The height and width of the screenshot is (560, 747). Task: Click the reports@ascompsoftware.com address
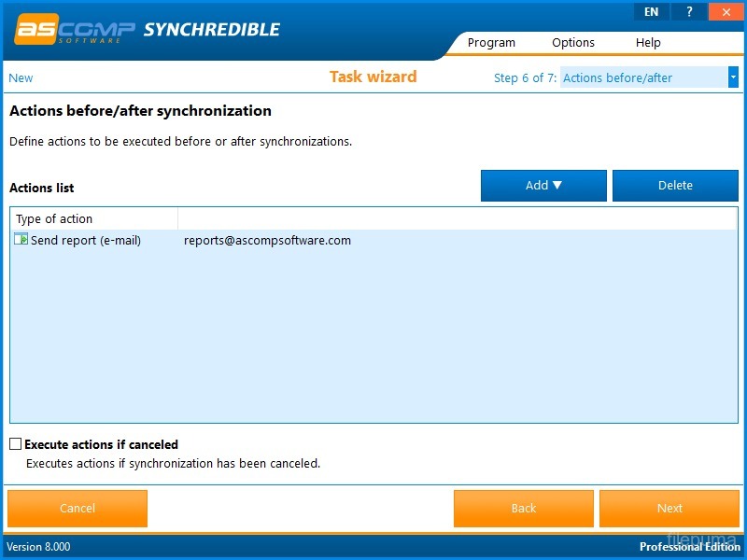267,240
